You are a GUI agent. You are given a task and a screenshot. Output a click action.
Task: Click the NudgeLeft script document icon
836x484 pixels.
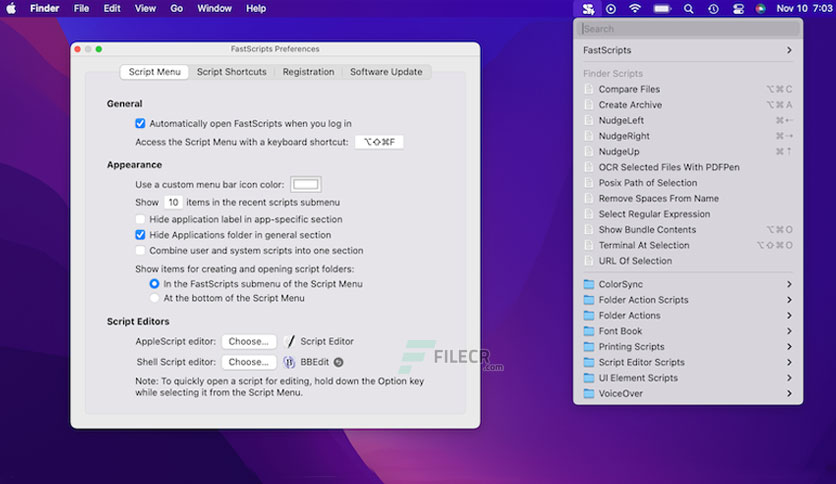589,120
